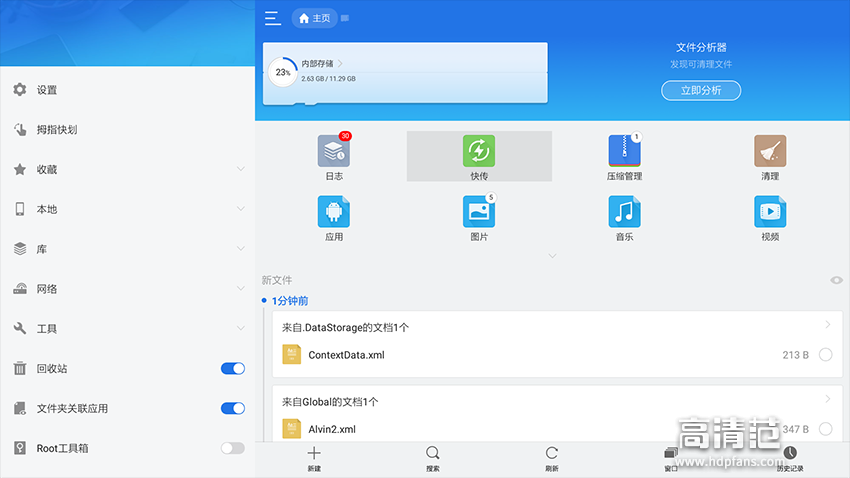
Task: Click the Root工具箱 icon
Action: point(20,448)
